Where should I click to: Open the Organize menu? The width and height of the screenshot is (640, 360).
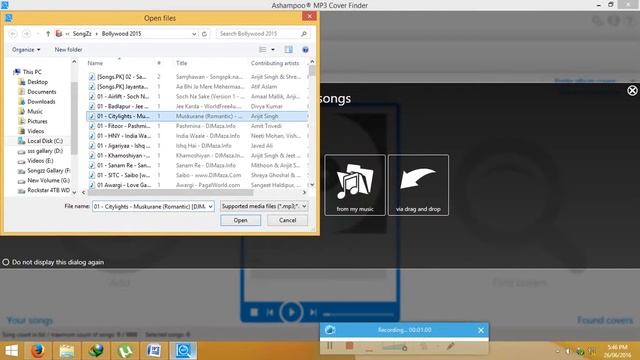[x=26, y=50]
